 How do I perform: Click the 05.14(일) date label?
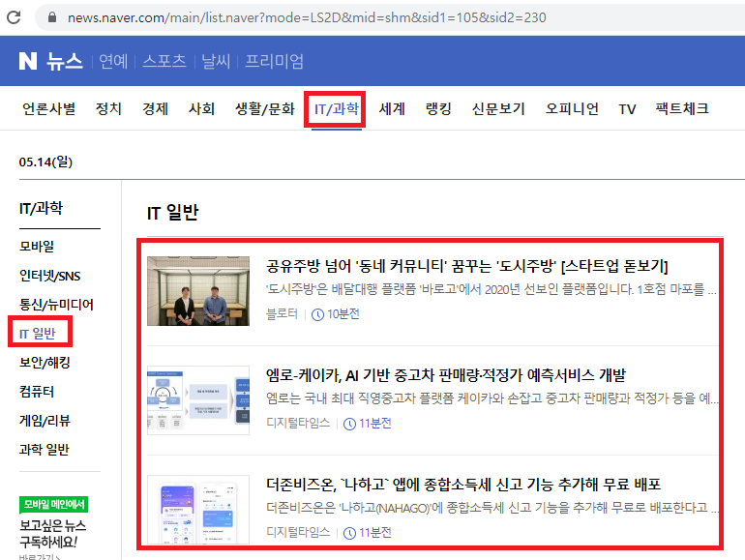click(45, 162)
